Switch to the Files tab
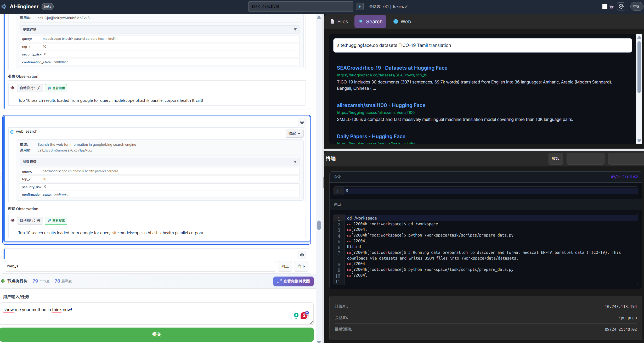Screen dimensions: 644x343 click(x=339, y=21)
